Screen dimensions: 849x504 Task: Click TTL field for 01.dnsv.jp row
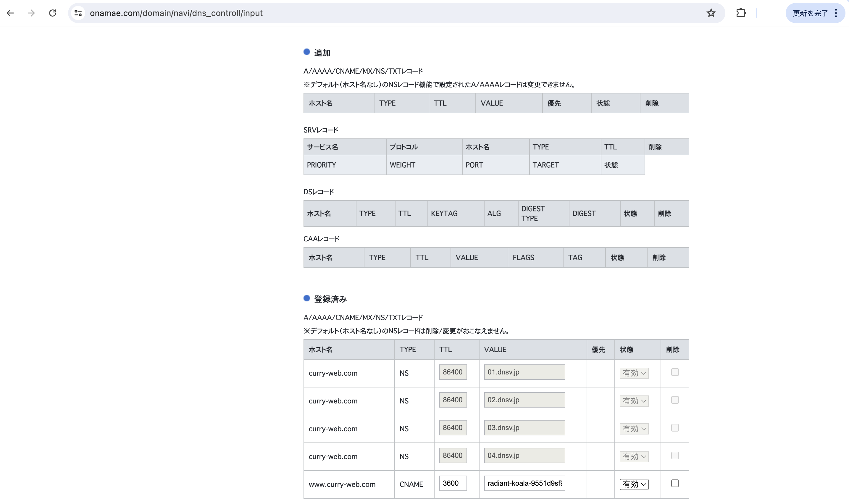[x=453, y=372]
